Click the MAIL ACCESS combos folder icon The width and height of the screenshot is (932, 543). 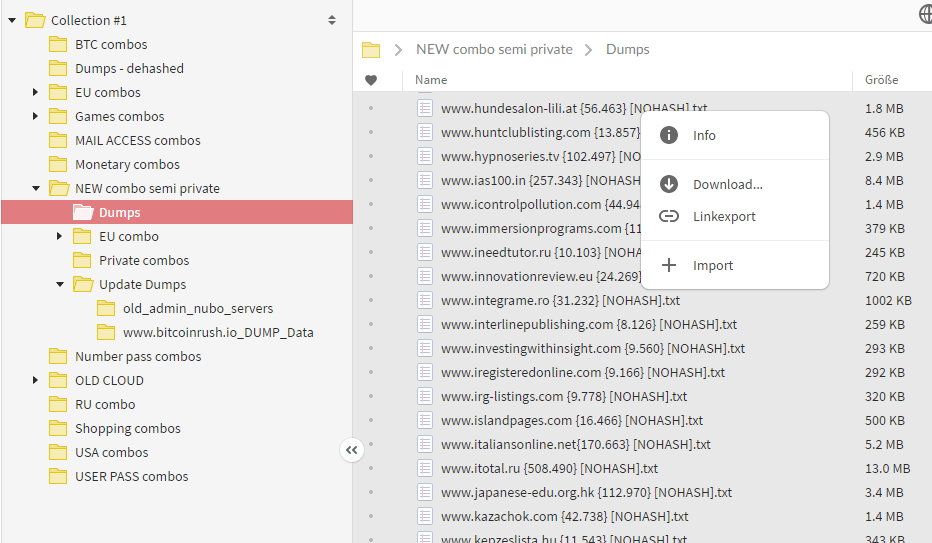tap(58, 140)
